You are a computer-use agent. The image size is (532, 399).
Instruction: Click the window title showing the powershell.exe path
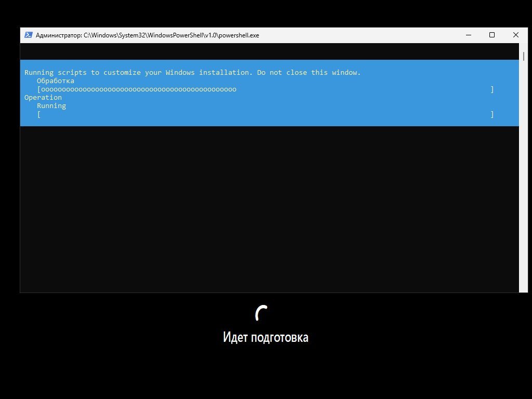click(147, 35)
